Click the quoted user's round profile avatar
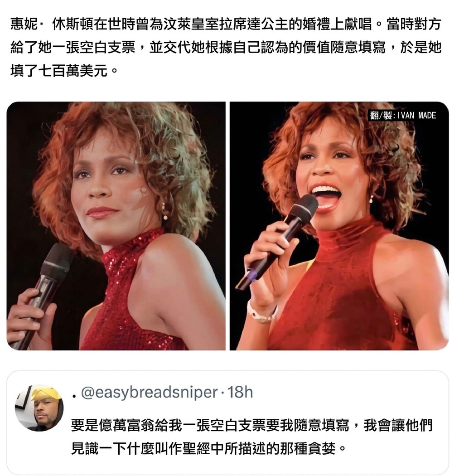Viewport: 464px width, 476px height. tap(39, 408)
